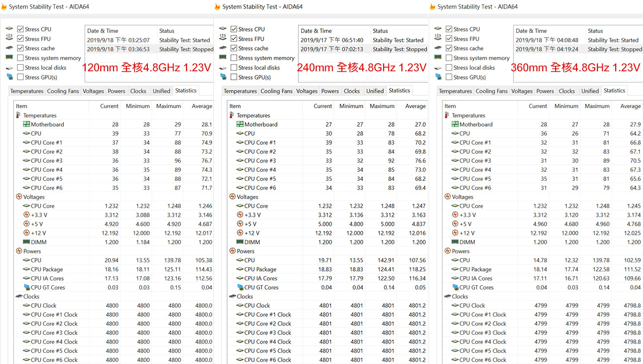Click the CPU GT Cores icon in the 360mm window
This screenshot has height=364, width=643.
pos(455,287)
